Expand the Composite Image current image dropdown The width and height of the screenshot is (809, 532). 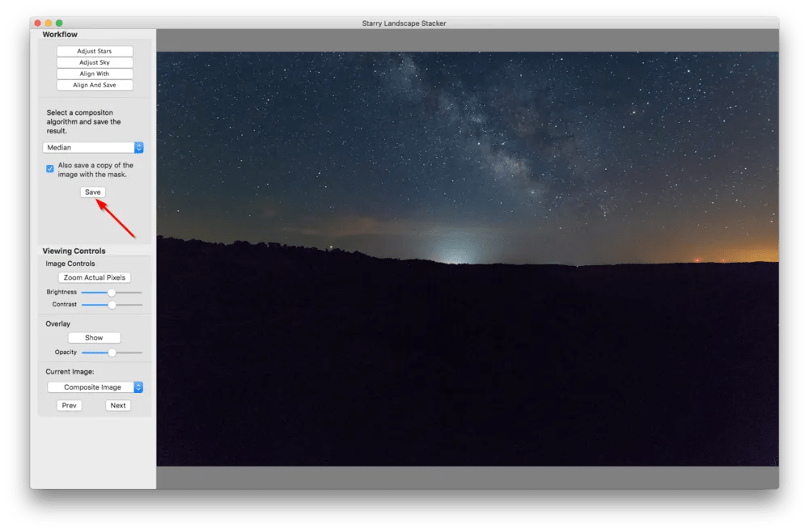pos(95,387)
